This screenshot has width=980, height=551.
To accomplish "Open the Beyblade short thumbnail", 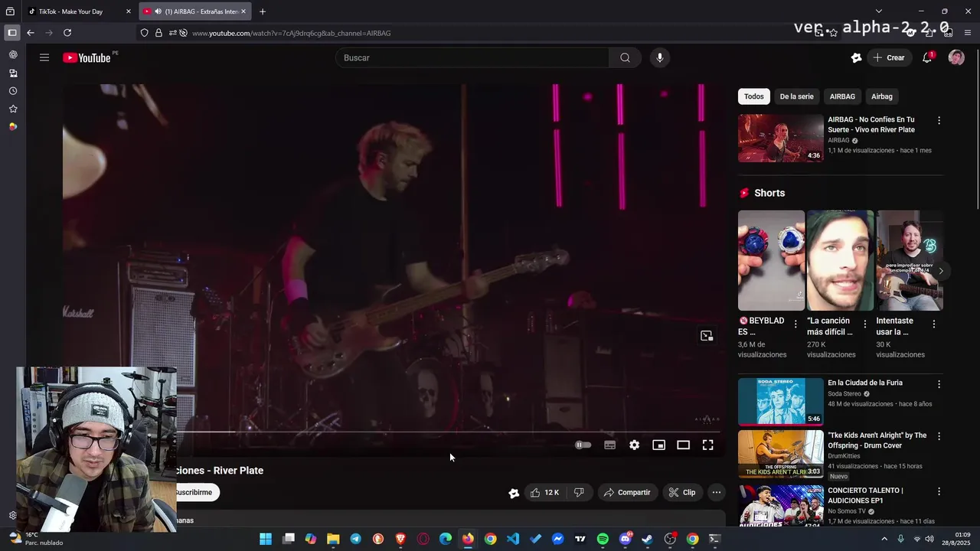I will [771, 261].
